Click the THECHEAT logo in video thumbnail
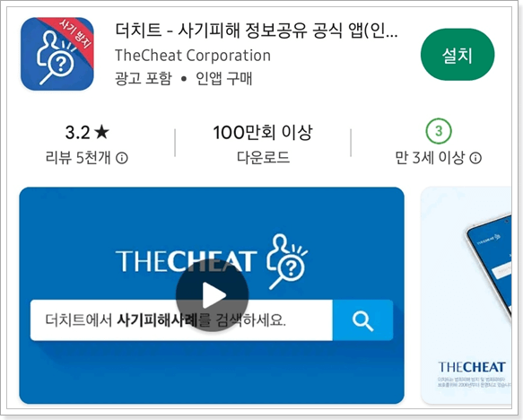 pyautogui.click(x=186, y=261)
